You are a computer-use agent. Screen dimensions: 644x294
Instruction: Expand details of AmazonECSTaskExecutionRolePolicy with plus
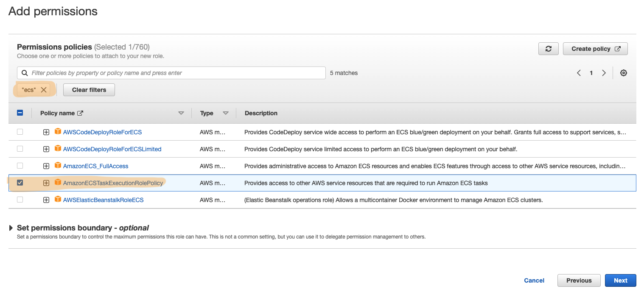coord(46,183)
